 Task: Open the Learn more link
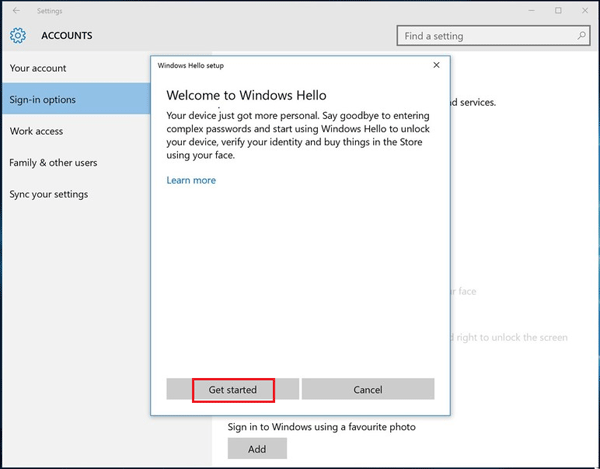(x=191, y=180)
